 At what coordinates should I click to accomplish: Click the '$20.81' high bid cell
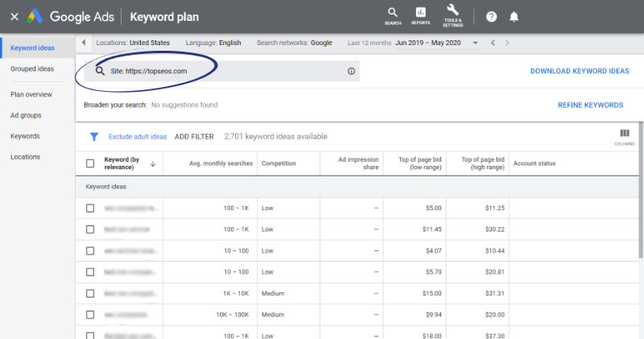494,272
